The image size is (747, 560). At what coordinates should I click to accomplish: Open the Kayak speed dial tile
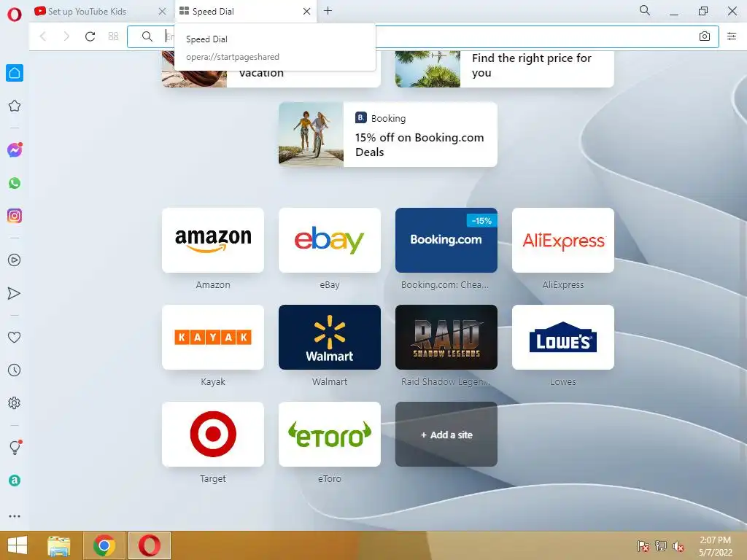point(213,337)
